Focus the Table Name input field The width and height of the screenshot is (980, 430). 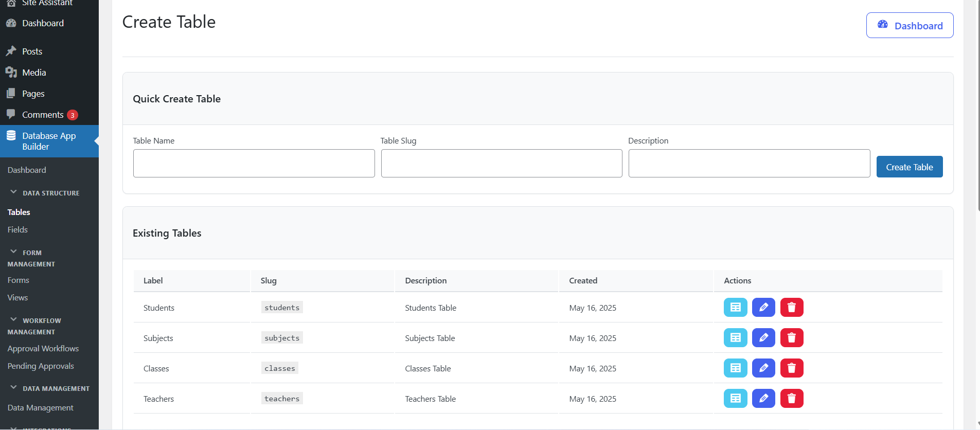(254, 163)
